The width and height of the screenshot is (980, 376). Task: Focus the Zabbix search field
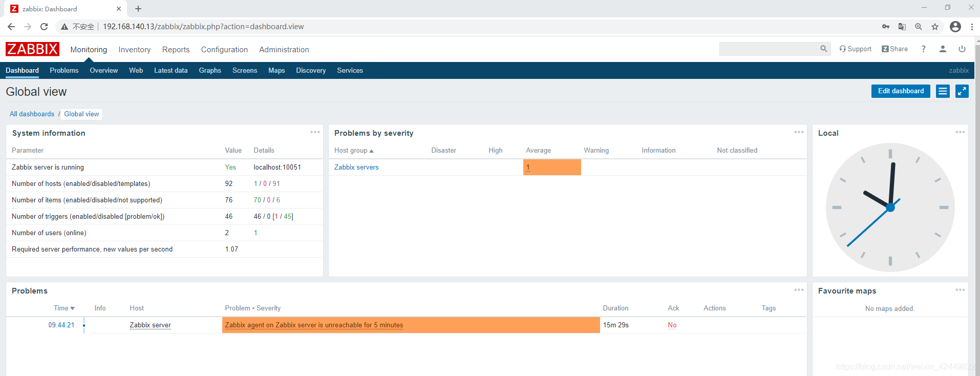[770, 49]
